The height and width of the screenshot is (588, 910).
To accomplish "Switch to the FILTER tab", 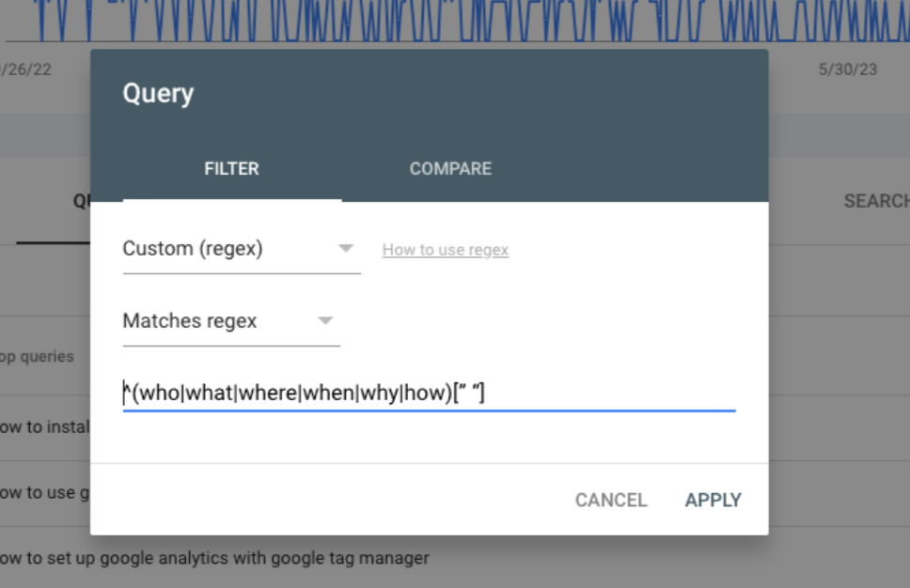I will (231, 169).
